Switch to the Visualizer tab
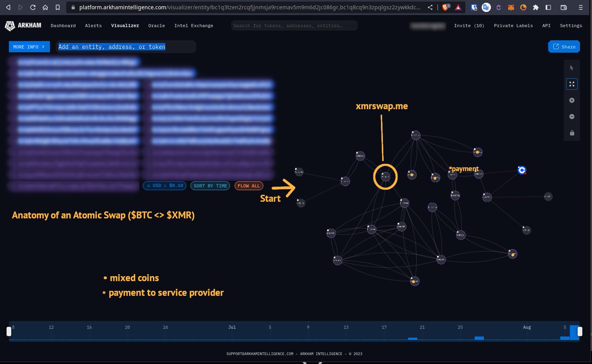This screenshot has height=364, width=592. 125,26
